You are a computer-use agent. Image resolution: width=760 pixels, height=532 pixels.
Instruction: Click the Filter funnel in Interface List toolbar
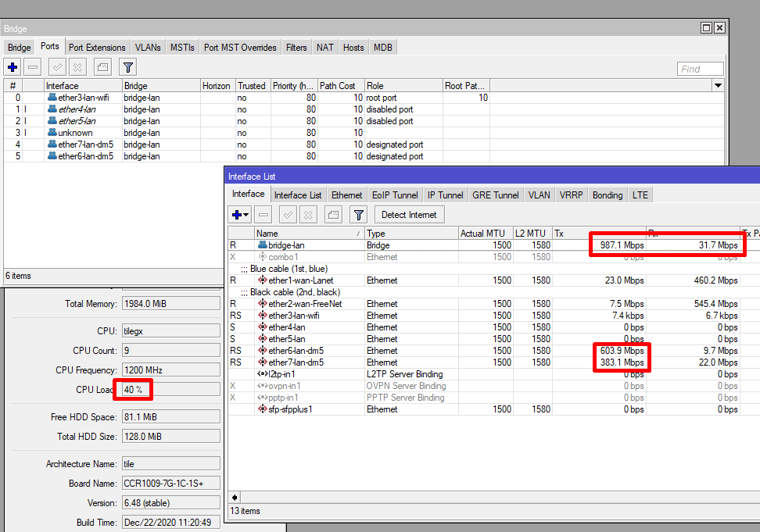tap(358, 215)
